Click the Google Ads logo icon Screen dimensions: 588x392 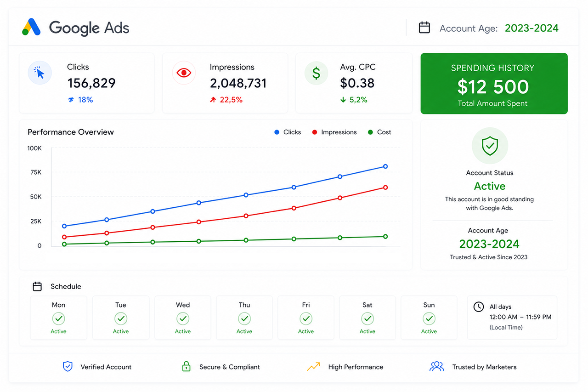[x=32, y=27]
